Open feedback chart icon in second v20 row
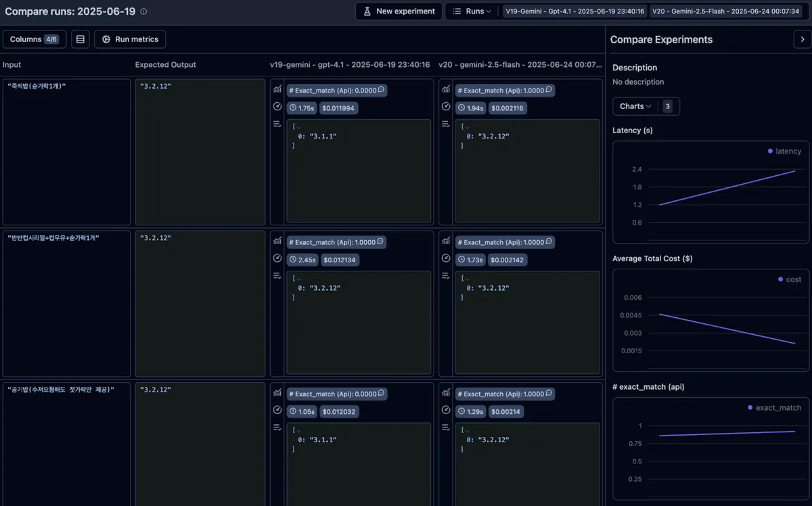This screenshot has height=506, width=812. coord(446,241)
